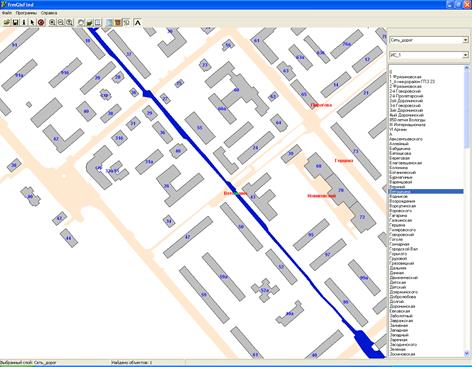
Task: Click the open file folder icon
Action: click(7, 22)
